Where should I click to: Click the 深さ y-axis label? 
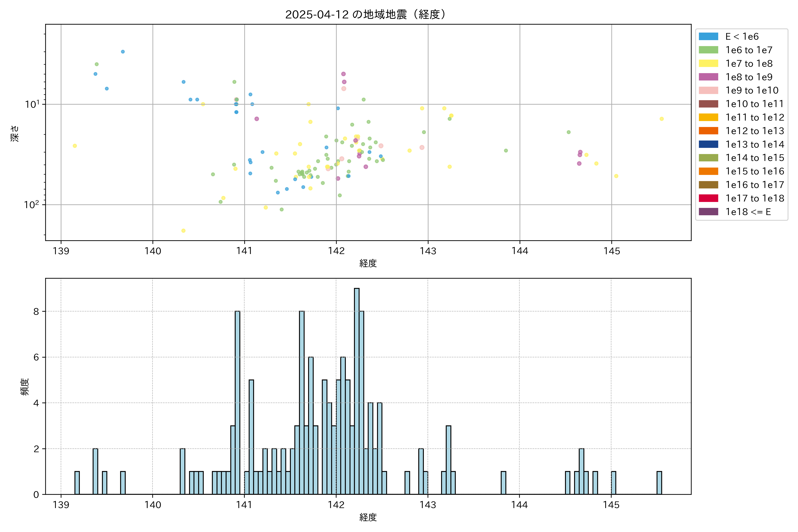click(x=15, y=133)
